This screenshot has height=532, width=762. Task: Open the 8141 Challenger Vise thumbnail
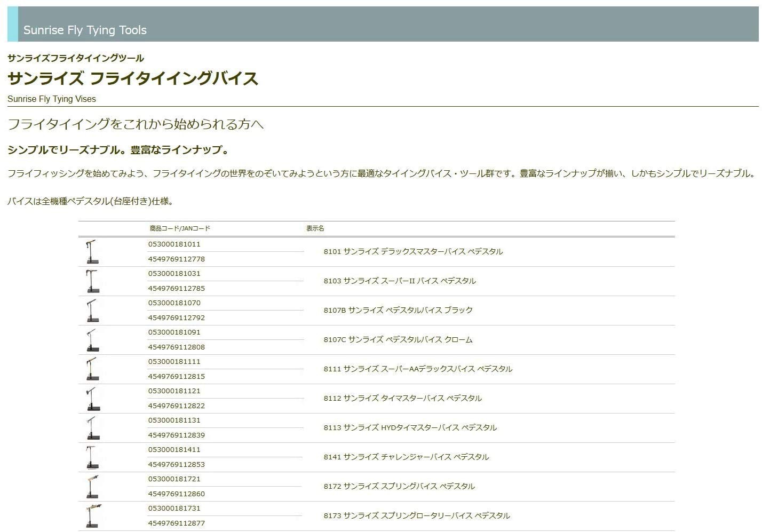coord(92,457)
